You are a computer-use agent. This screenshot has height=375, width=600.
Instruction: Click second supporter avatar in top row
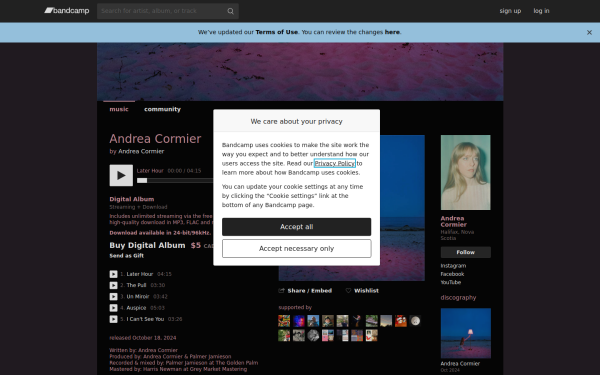point(298,321)
